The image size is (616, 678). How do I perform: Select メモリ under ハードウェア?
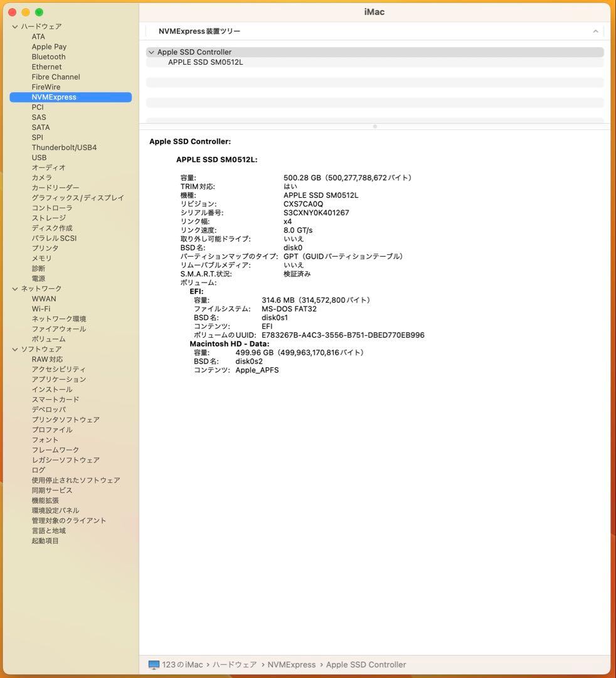click(x=41, y=258)
